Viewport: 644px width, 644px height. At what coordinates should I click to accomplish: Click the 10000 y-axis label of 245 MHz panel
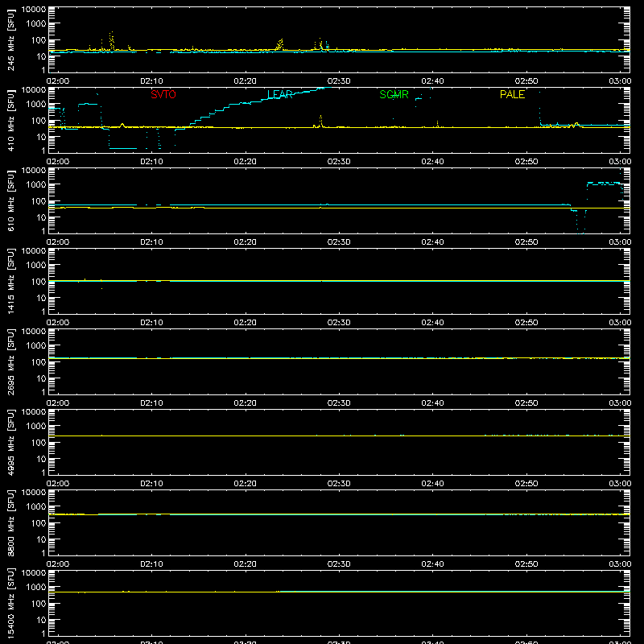34,10
